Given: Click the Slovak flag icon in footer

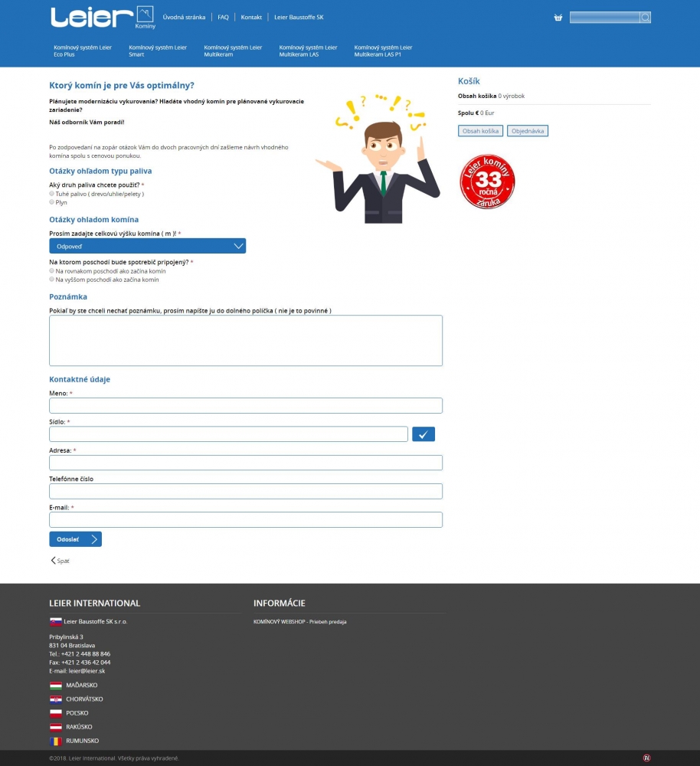Looking at the screenshot, I should pyautogui.click(x=56, y=621).
